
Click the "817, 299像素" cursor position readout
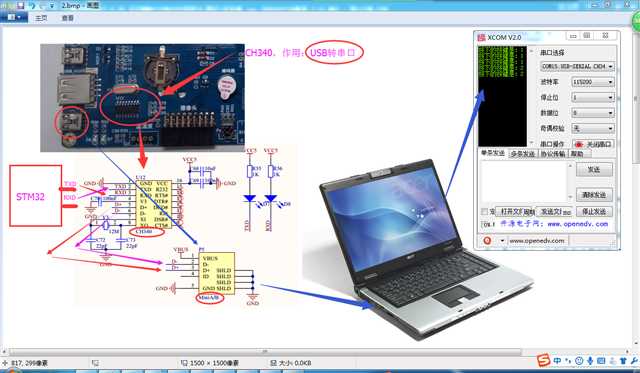(29, 363)
